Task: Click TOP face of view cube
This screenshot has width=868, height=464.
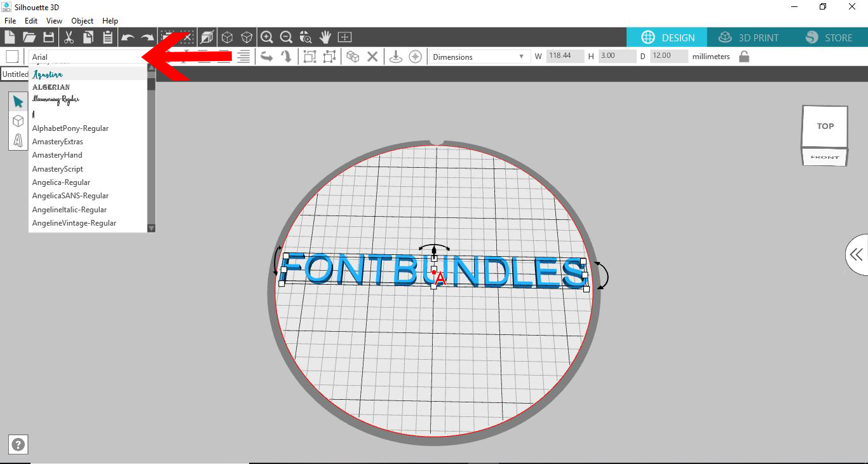Action: coord(825,126)
